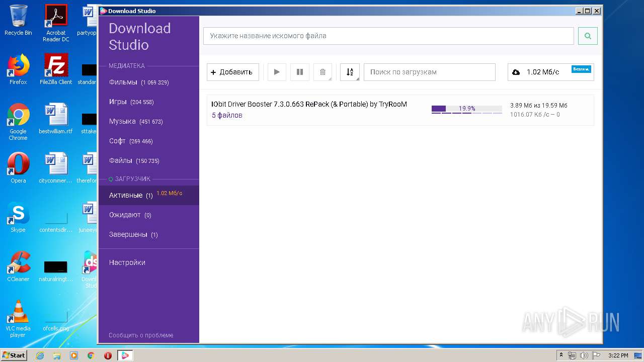
Task: Open citycommer document on the desktop
Action: point(56,168)
